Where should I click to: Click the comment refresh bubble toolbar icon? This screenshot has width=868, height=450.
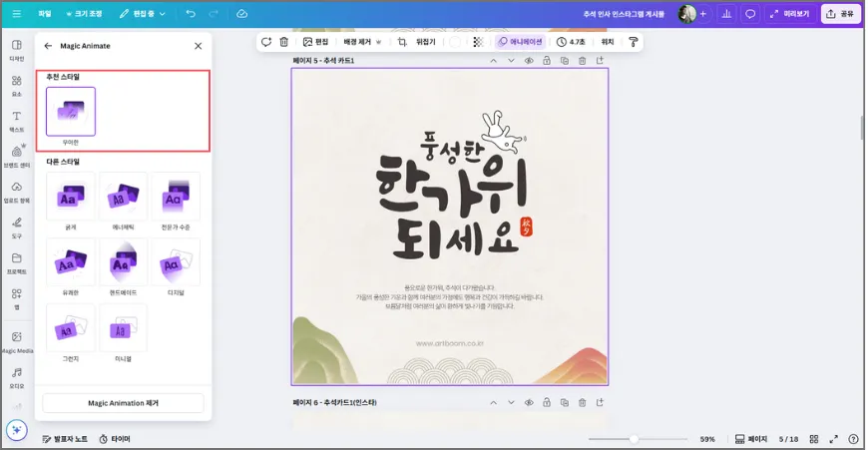point(266,42)
